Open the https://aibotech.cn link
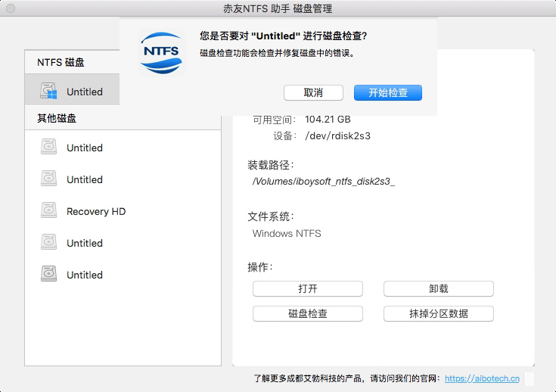This screenshot has height=392, width=556. (x=482, y=378)
